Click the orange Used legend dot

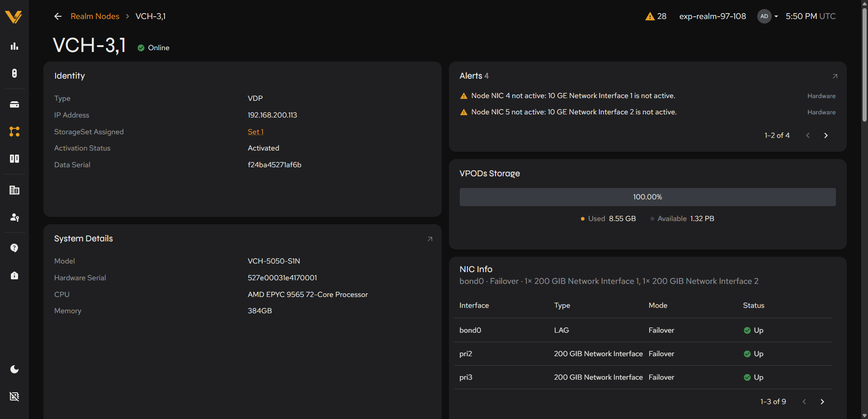[x=583, y=219]
